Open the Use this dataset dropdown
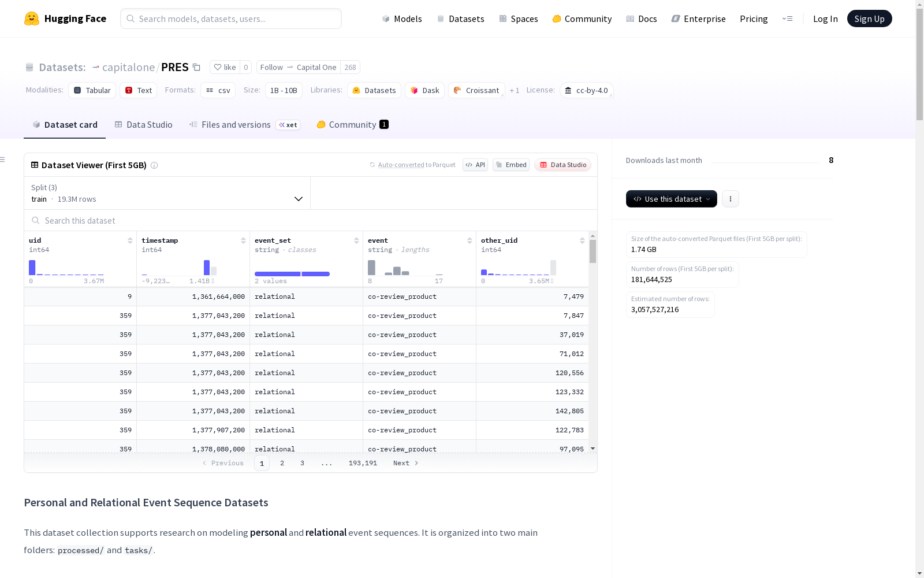924x578 pixels. point(672,199)
